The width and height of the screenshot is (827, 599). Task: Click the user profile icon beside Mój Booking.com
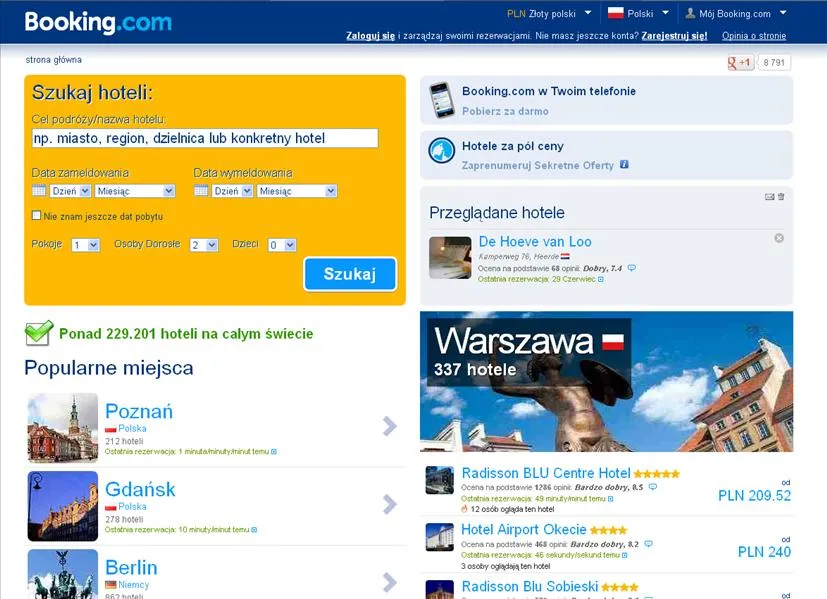(x=690, y=13)
